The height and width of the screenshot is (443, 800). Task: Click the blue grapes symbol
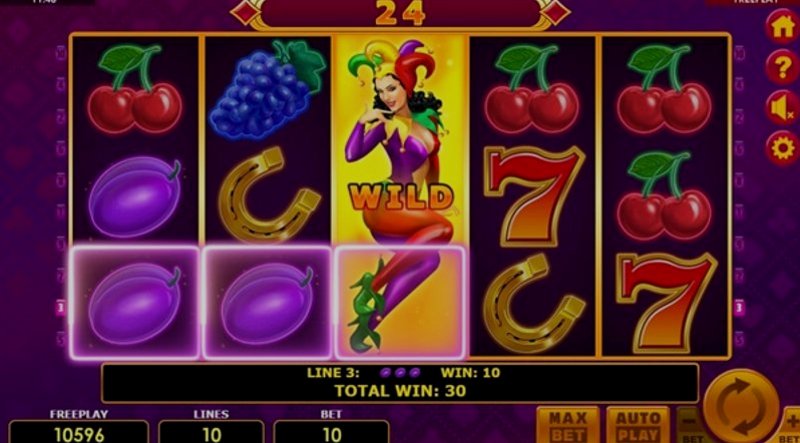[x=267, y=90]
